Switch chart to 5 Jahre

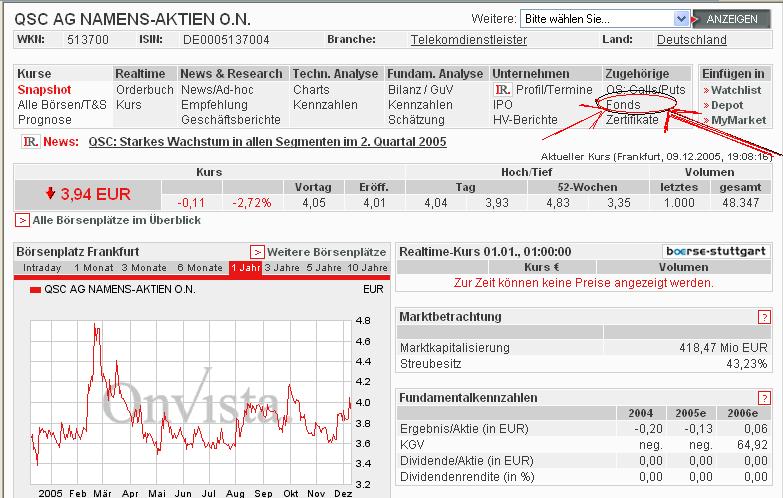point(324,268)
